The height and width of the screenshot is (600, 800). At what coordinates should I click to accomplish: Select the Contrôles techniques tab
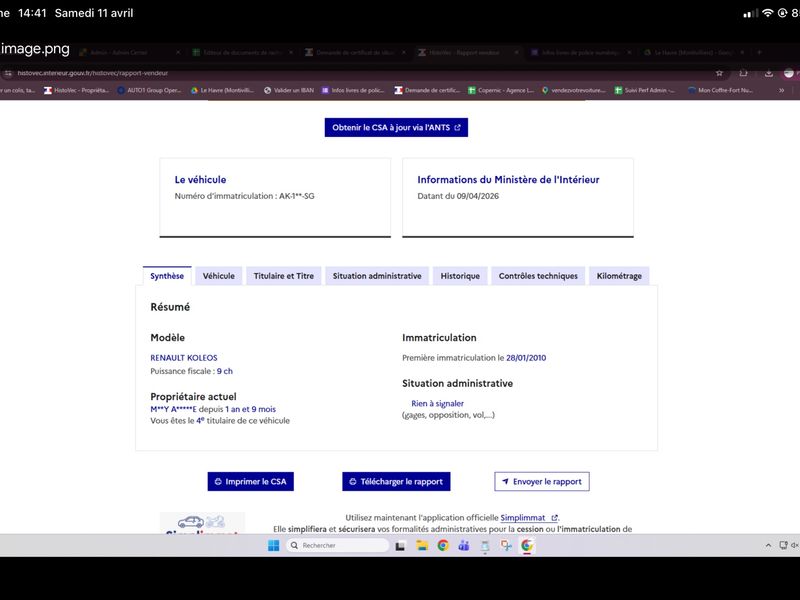538,276
